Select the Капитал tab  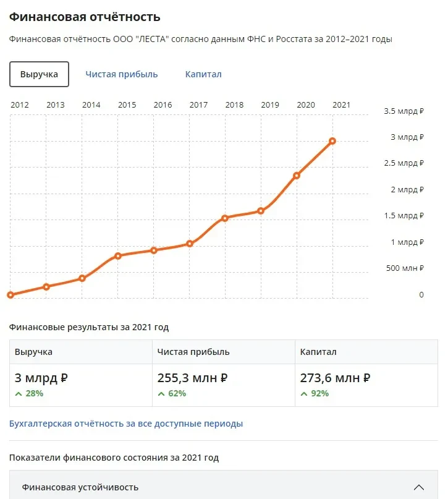click(x=203, y=74)
